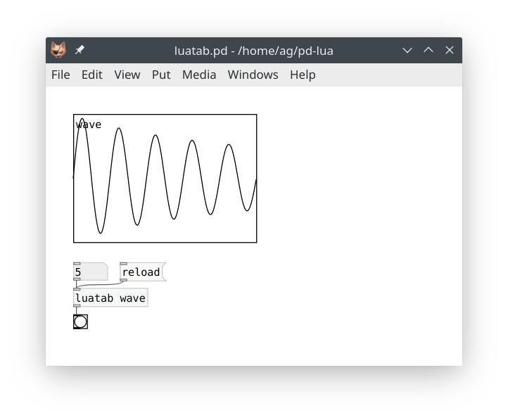
Task: Click the Pd cat icon in title bar
Action: (58, 50)
